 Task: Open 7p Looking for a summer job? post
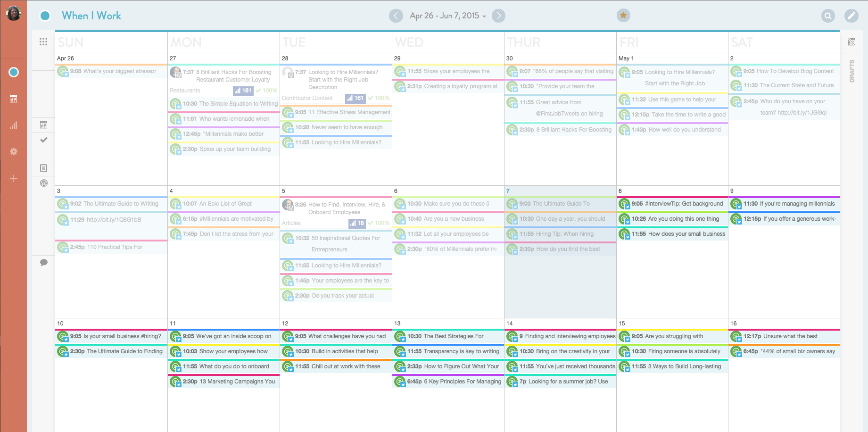tap(561, 382)
